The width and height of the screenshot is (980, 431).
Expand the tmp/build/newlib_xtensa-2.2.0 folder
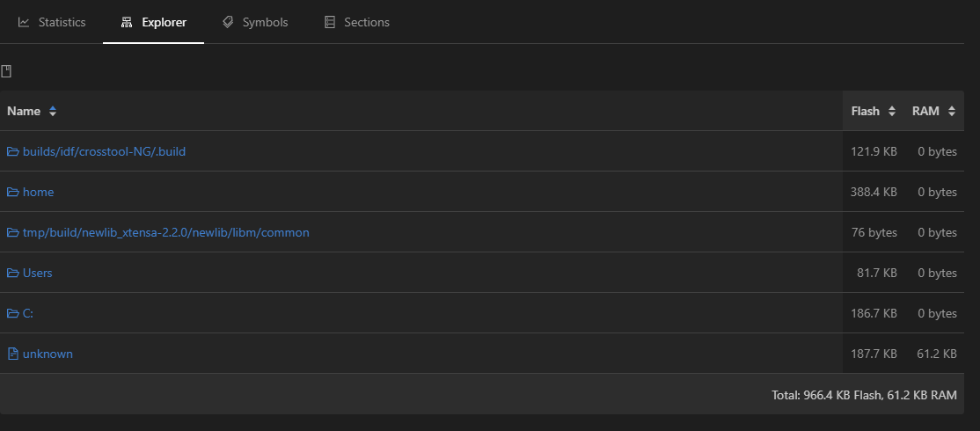165,232
